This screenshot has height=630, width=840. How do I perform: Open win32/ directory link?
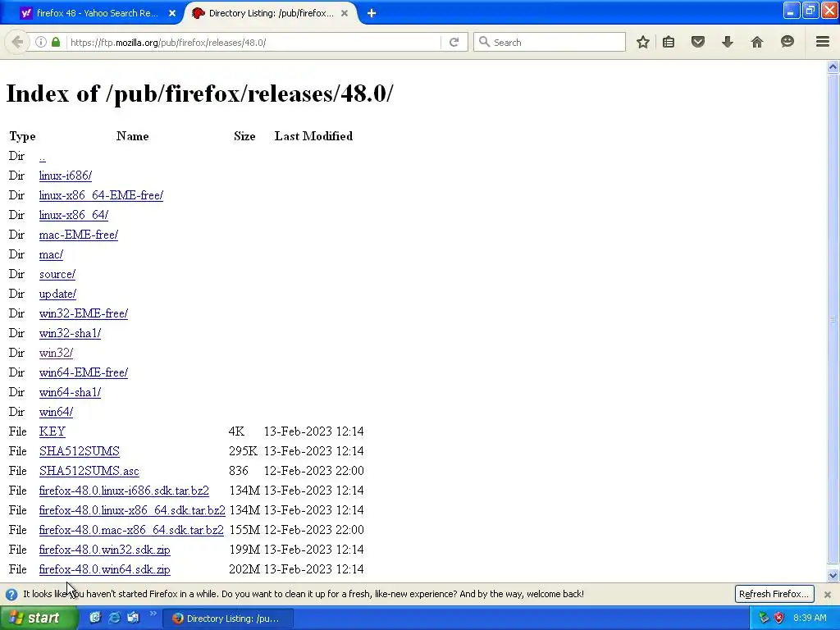(x=56, y=353)
